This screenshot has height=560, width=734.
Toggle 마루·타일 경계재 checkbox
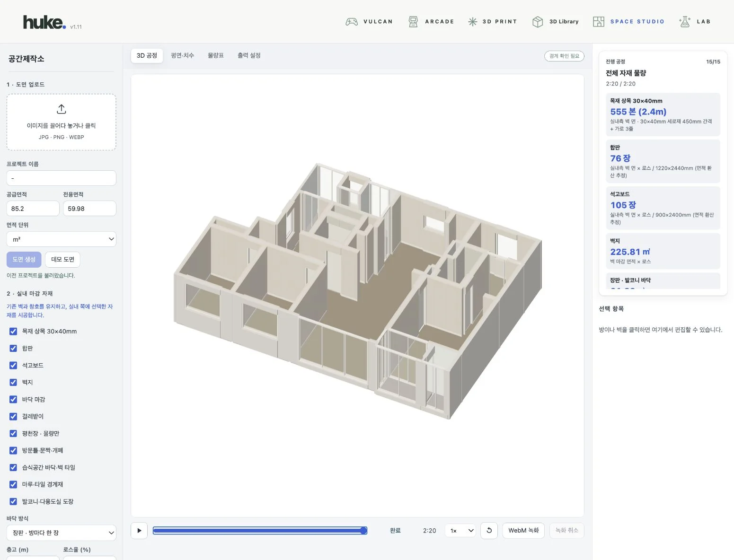(13, 485)
